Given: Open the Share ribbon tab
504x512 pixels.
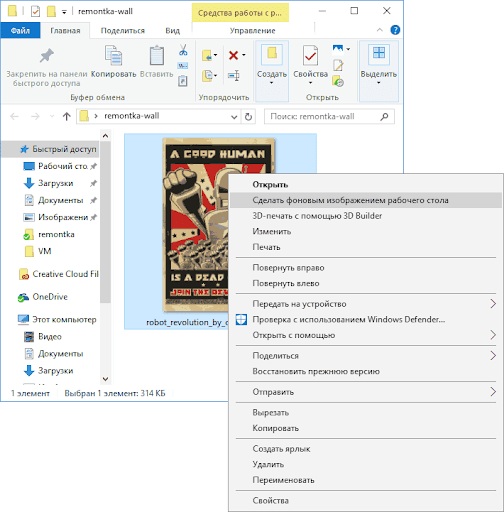Looking at the screenshot, I should [x=123, y=31].
